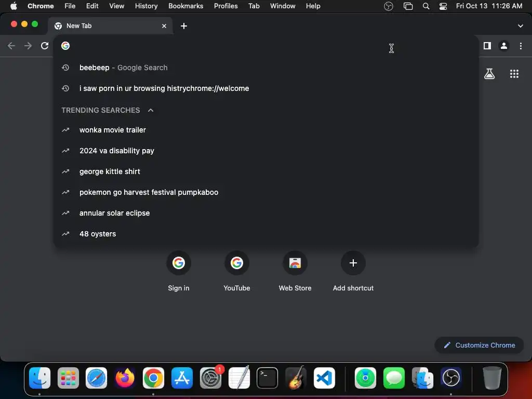Screen dimensions: 532x399
Task: Select the beebeep Google Search suggestion
Action: 266,68
